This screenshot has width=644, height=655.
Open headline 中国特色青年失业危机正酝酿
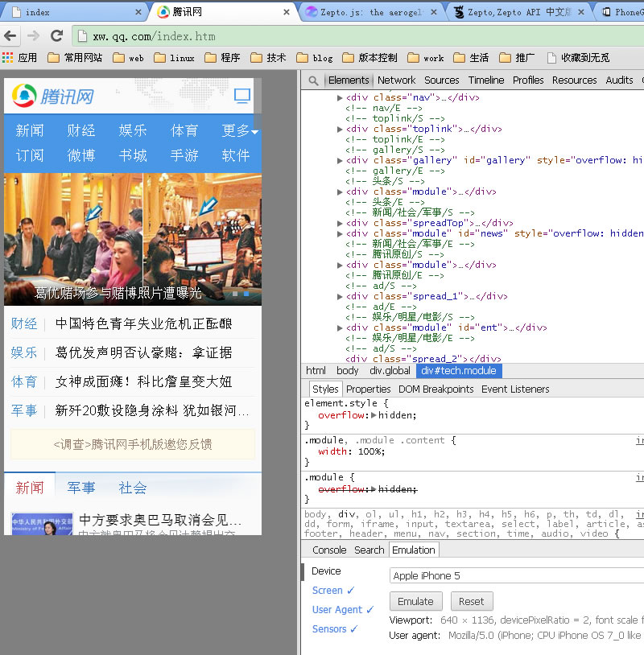143,323
